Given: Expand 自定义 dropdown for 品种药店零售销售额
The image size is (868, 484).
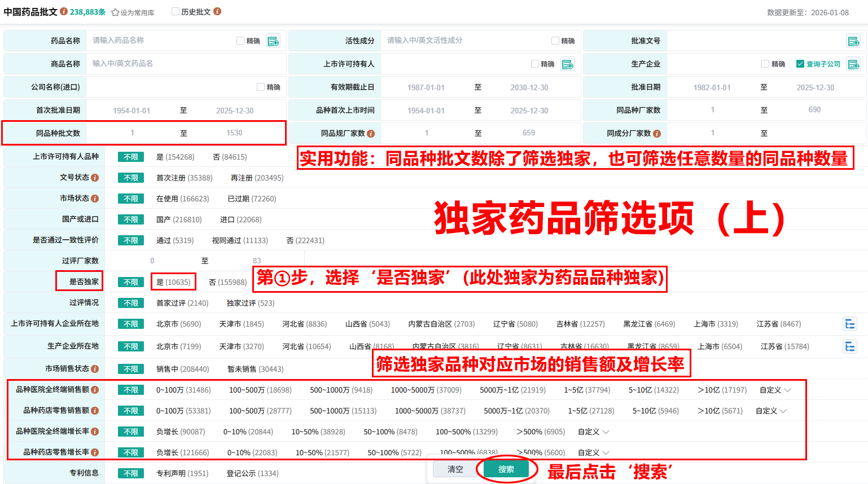Looking at the screenshot, I should pyautogui.click(x=771, y=411).
